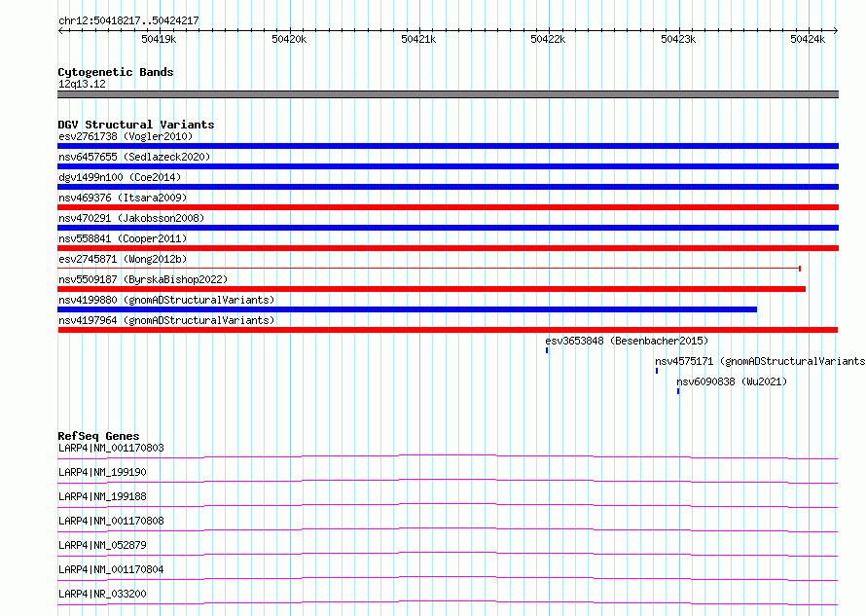
Task: Click the RefSeq Genes track title
Action: [x=98, y=436]
